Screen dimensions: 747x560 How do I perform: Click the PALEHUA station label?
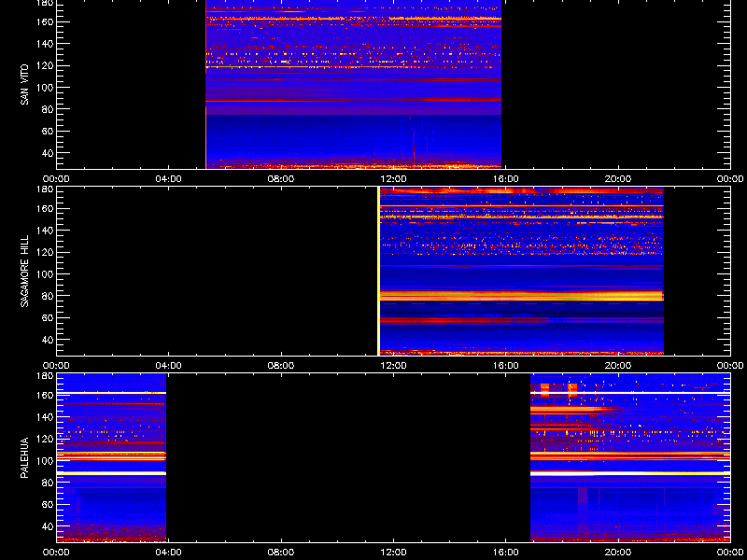[24, 457]
